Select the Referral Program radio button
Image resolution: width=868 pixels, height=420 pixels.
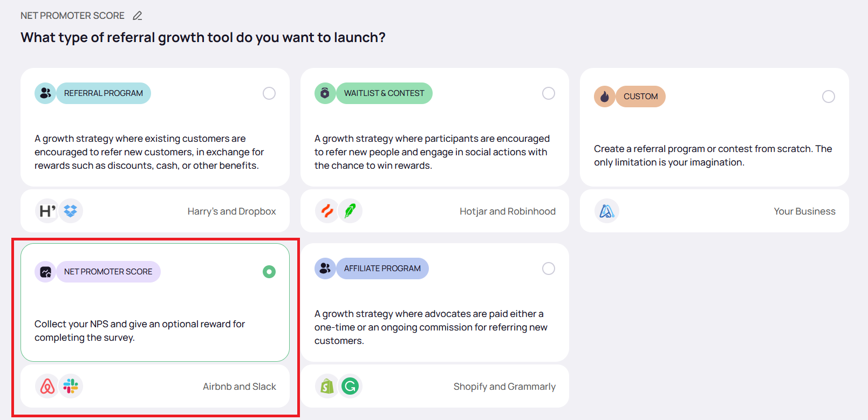[x=269, y=93]
